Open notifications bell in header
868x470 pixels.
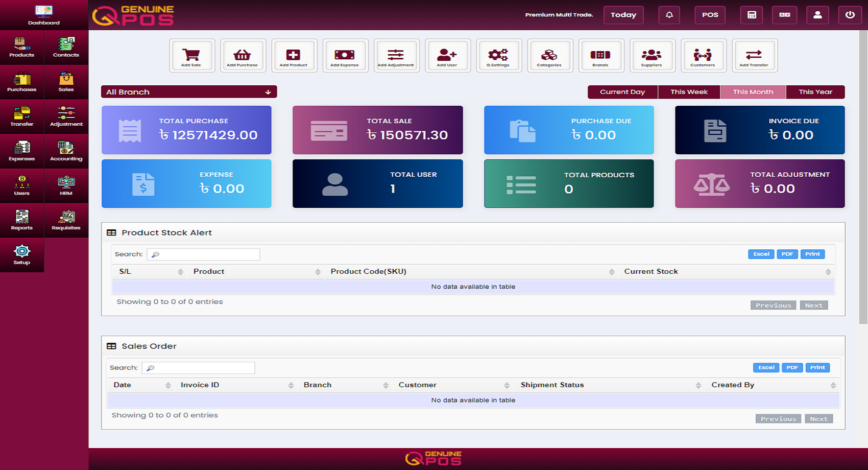(x=669, y=15)
